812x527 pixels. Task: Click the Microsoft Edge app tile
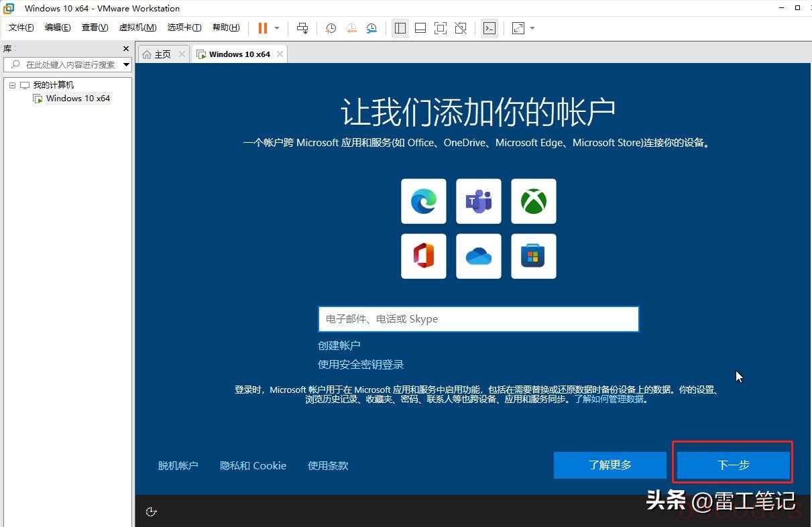click(x=423, y=201)
